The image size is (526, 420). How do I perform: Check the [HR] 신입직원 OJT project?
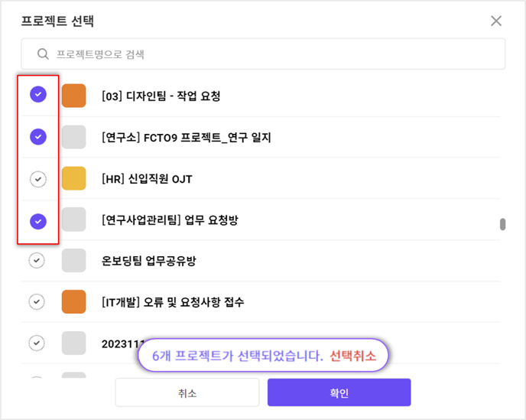(x=38, y=179)
